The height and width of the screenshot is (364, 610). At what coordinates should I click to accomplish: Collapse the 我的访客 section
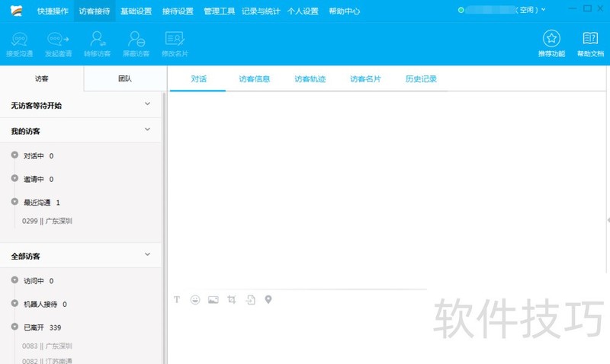coord(148,130)
